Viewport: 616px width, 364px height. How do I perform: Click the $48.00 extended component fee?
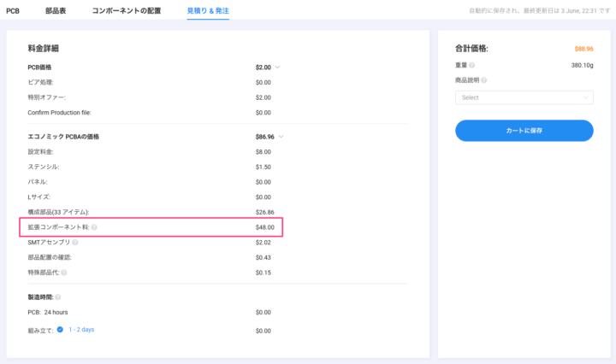264,227
